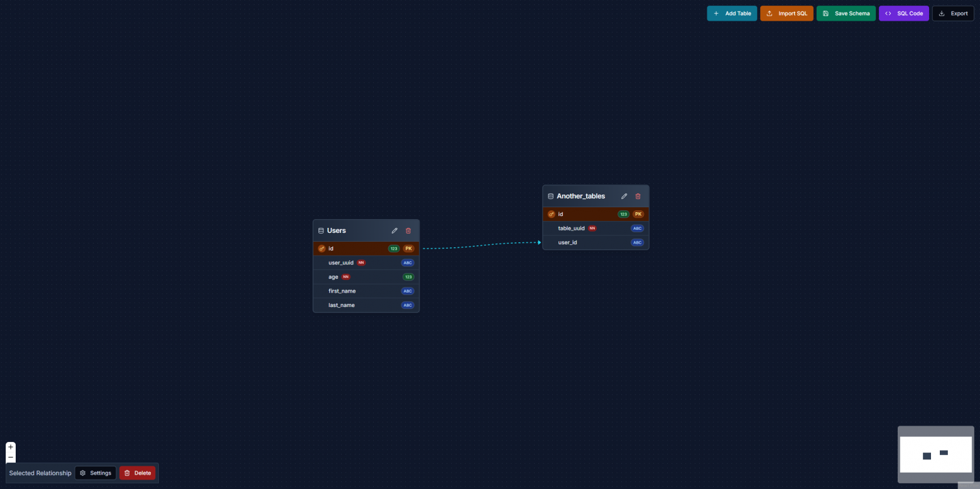Click the key icon in Users id row
This screenshot has height=489, width=980.
pos(322,249)
